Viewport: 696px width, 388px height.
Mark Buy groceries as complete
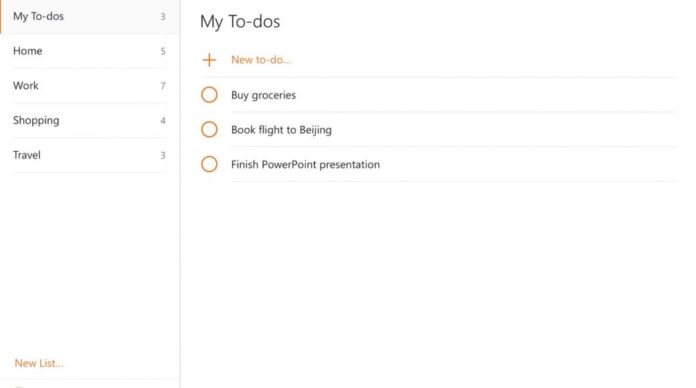[x=209, y=95]
